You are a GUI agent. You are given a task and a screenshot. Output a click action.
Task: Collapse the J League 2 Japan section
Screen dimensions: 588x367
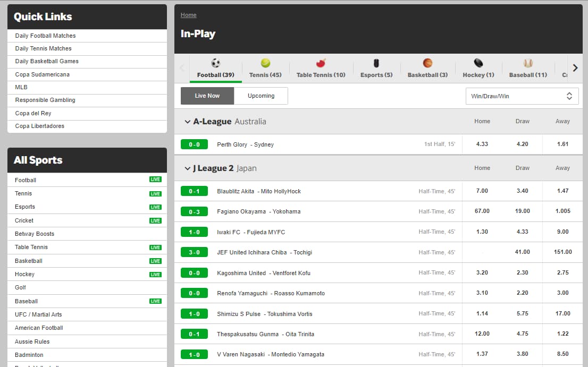click(x=188, y=168)
